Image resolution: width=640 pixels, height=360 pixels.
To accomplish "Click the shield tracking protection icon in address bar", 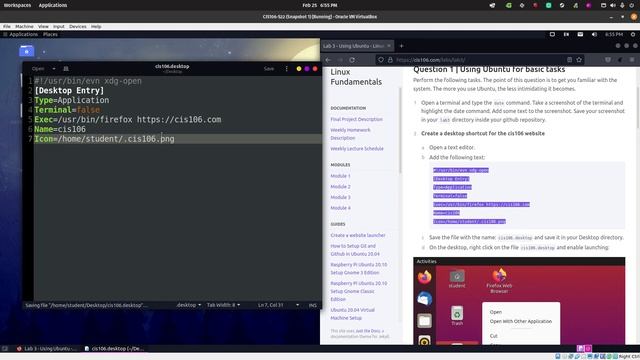I will click(381, 60).
